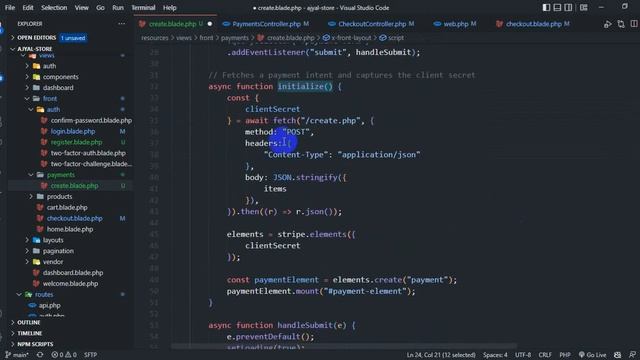The height and width of the screenshot is (360, 640).
Task: Click the split editor icon
Action: pos(634,24)
